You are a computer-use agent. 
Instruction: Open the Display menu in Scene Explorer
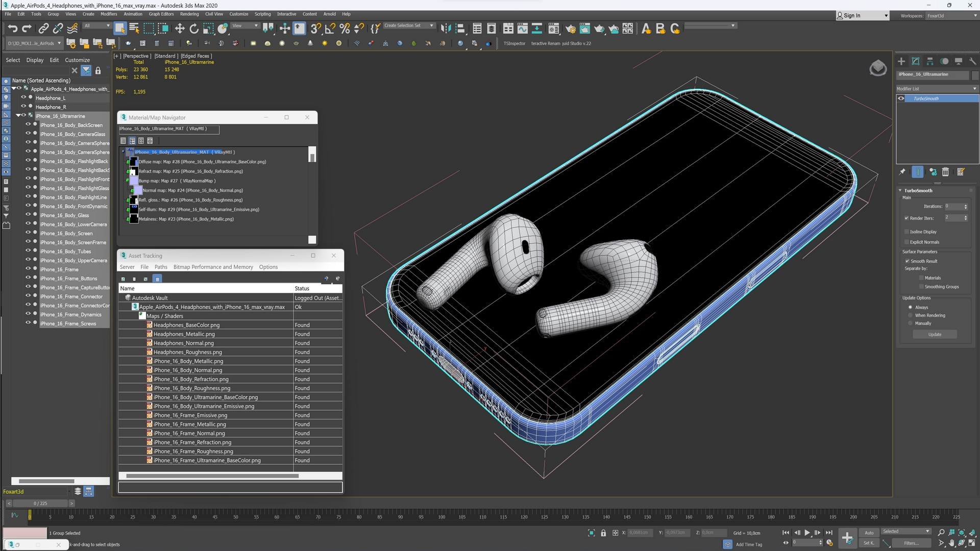pos(35,60)
